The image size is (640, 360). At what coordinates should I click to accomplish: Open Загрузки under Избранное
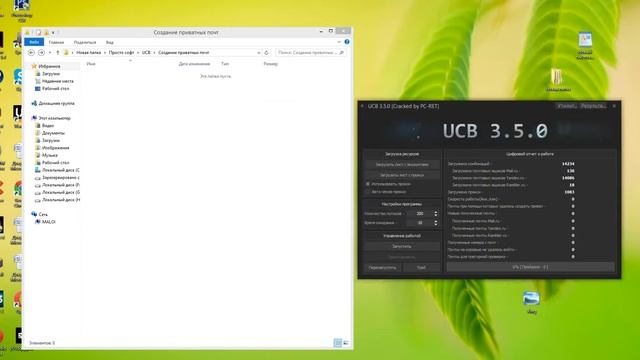click(x=51, y=74)
